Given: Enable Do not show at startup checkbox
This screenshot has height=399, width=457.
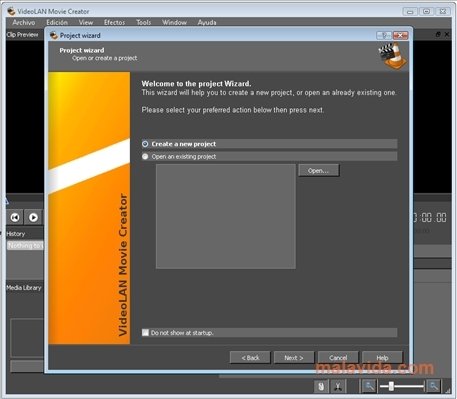Looking at the screenshot, I should 145,332.
